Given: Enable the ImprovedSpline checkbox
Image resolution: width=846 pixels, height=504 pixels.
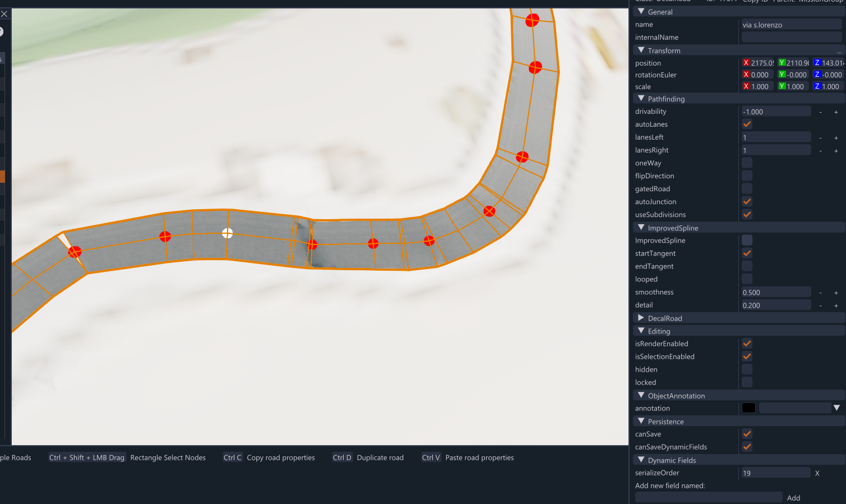Looking at the screenshot, I should pyautogui.click(x=747, y=241).
